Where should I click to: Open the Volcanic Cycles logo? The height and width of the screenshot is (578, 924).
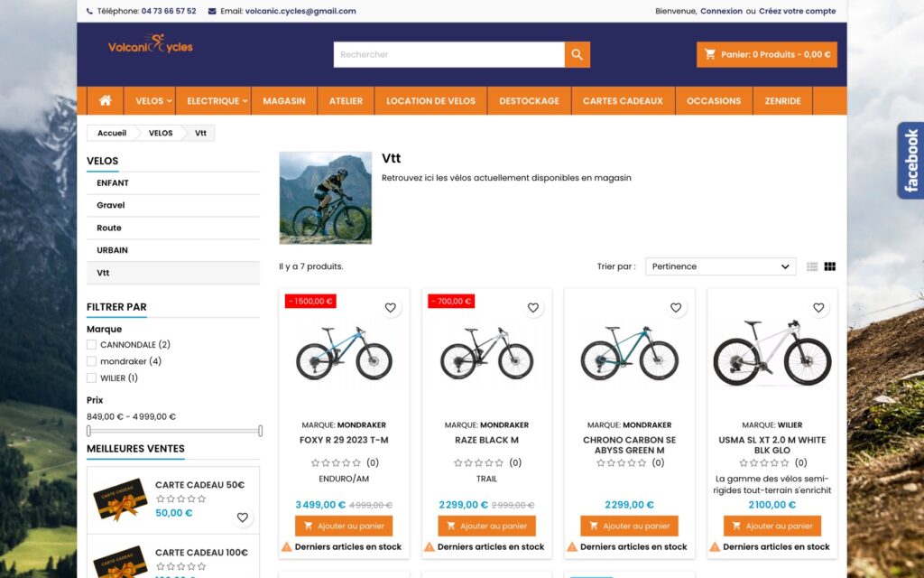click(x=151, y=45)
